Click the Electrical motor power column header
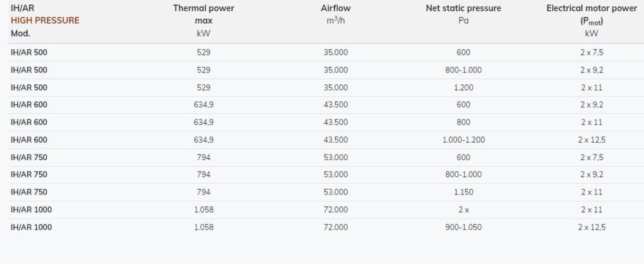Screen dimensions: 644x264 [591, 21]
